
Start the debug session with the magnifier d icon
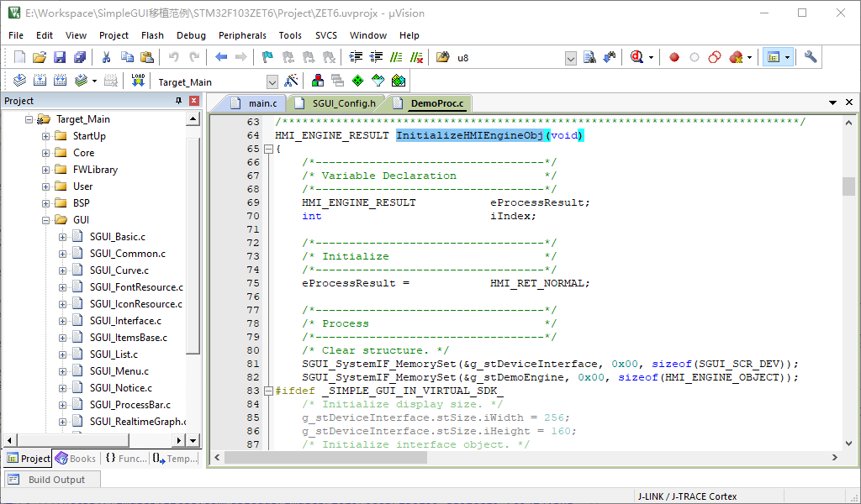tap(637, 57)
